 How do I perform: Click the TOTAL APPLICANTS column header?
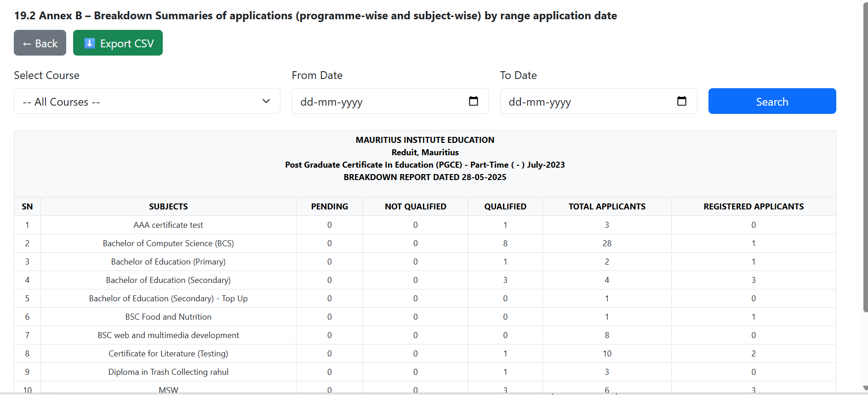point(607,207)
